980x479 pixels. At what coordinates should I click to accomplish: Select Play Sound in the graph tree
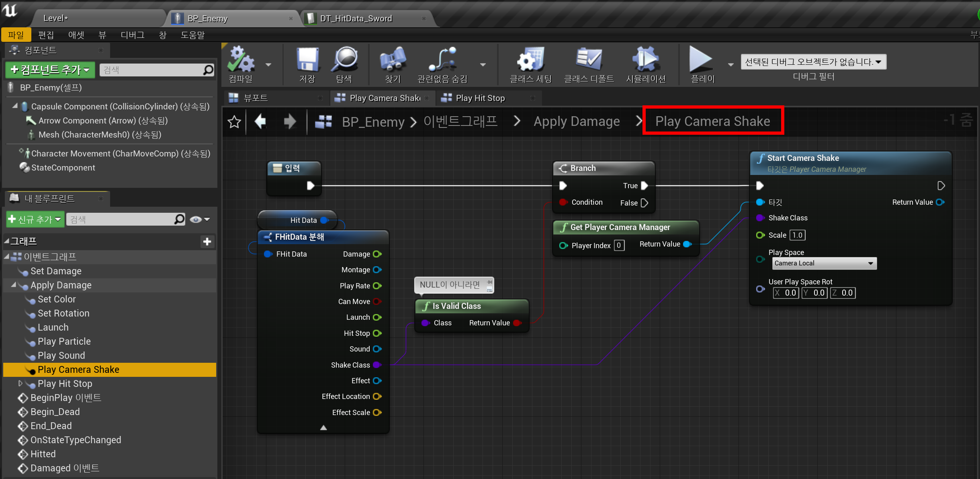click(61, 356)
